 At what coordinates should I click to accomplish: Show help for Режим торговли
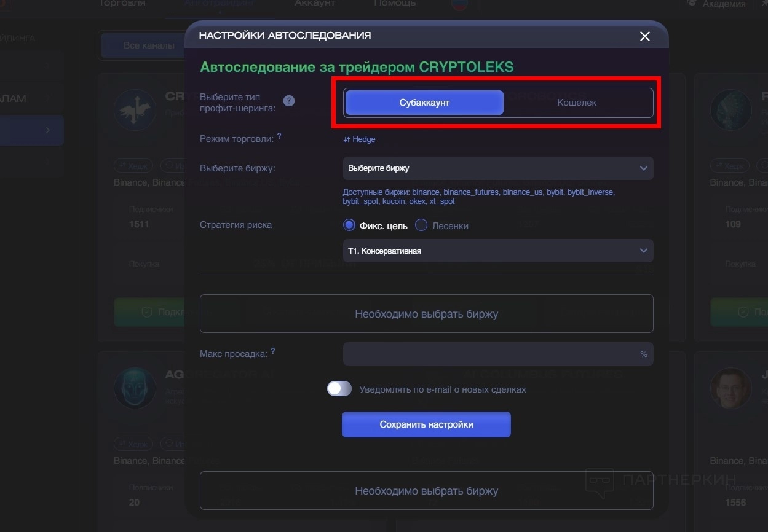pyautogui.click(x=279, y=136)
